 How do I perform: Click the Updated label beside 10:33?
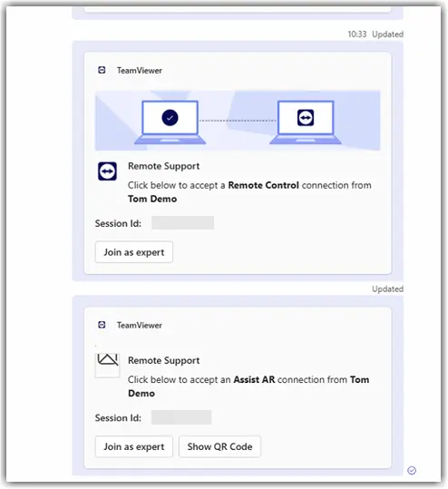(387, 34)
